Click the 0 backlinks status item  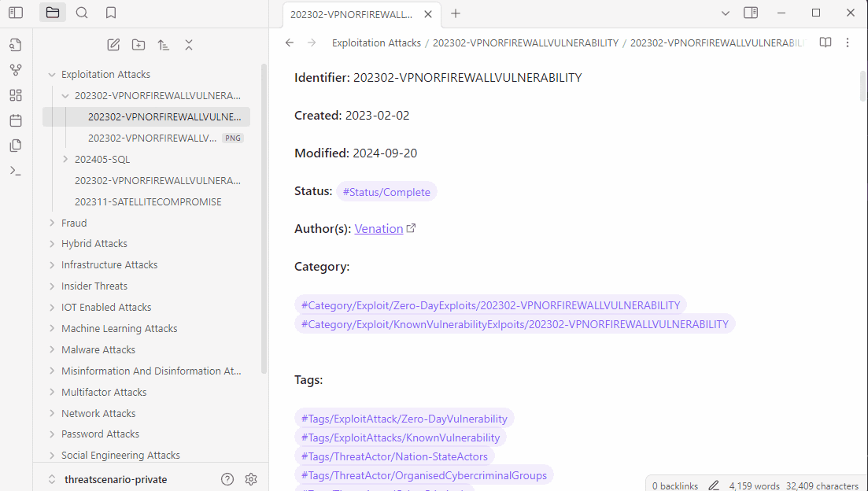(x=674, y=485)
